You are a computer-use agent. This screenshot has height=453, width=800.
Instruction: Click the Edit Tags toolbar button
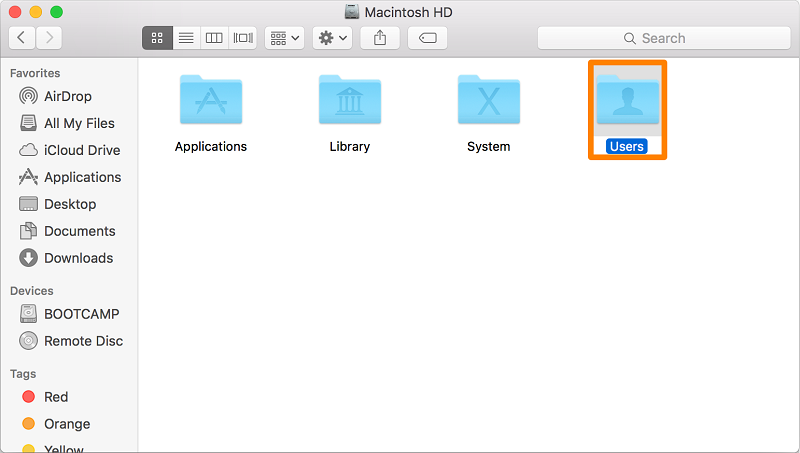click(427, 38)
